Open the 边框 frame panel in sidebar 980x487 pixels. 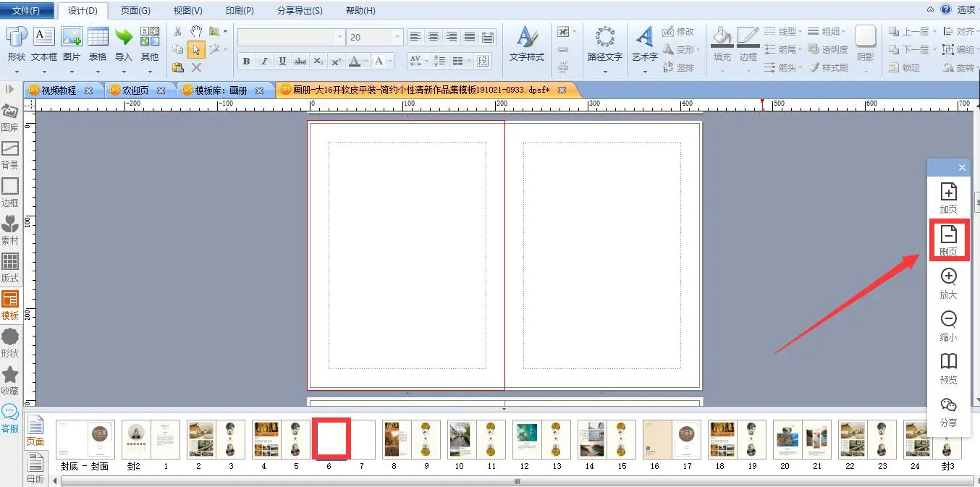(10, 193)
